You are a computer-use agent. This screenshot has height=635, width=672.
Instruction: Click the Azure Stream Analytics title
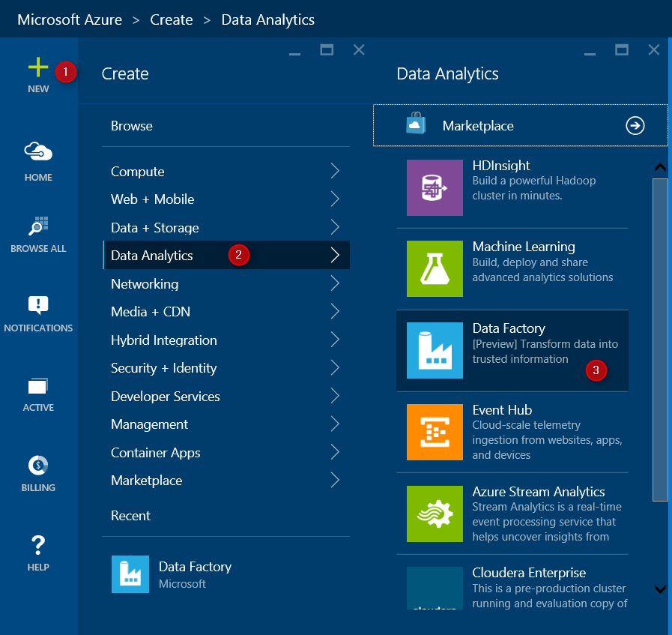539,492
